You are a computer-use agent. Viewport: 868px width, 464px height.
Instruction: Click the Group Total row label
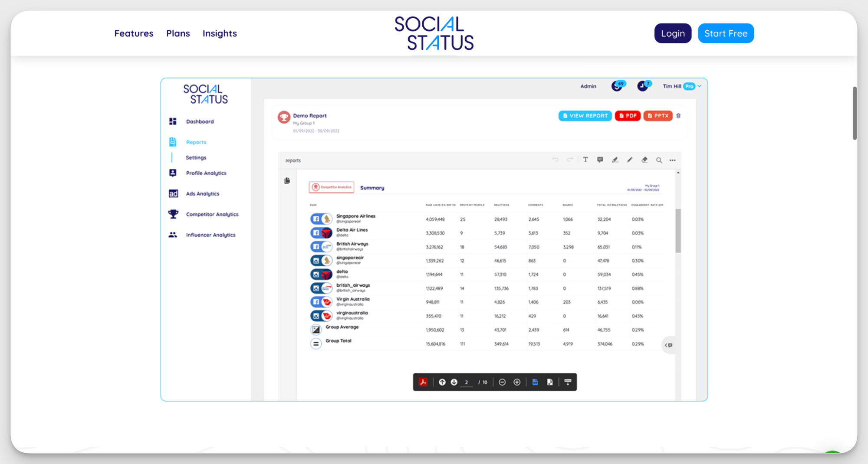click(x=339, y=341)
